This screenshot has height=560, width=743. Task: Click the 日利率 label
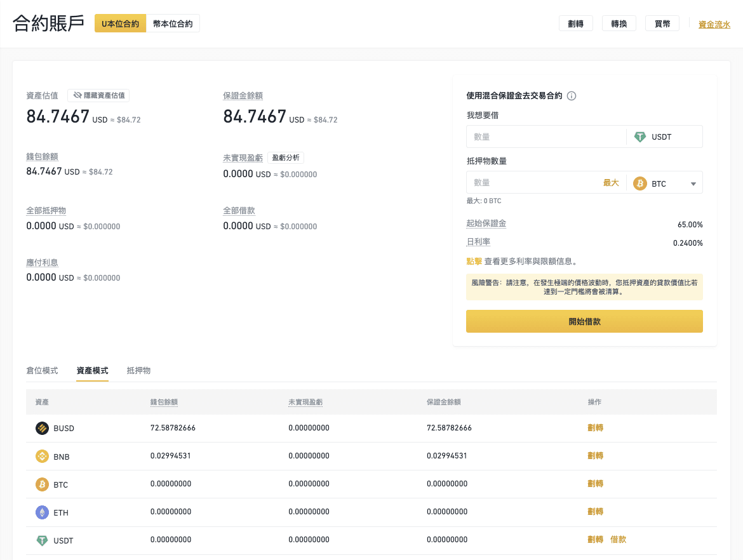(478, 242)
